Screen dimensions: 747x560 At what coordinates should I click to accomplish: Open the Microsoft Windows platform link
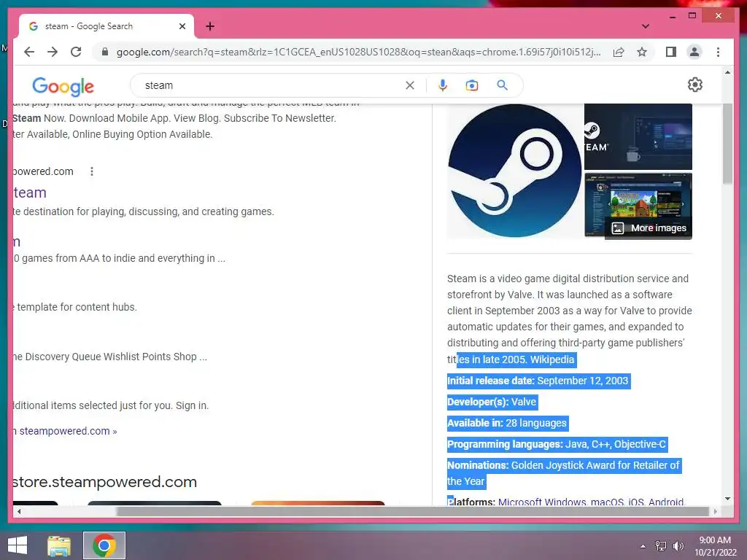click(x=542, y=502)
